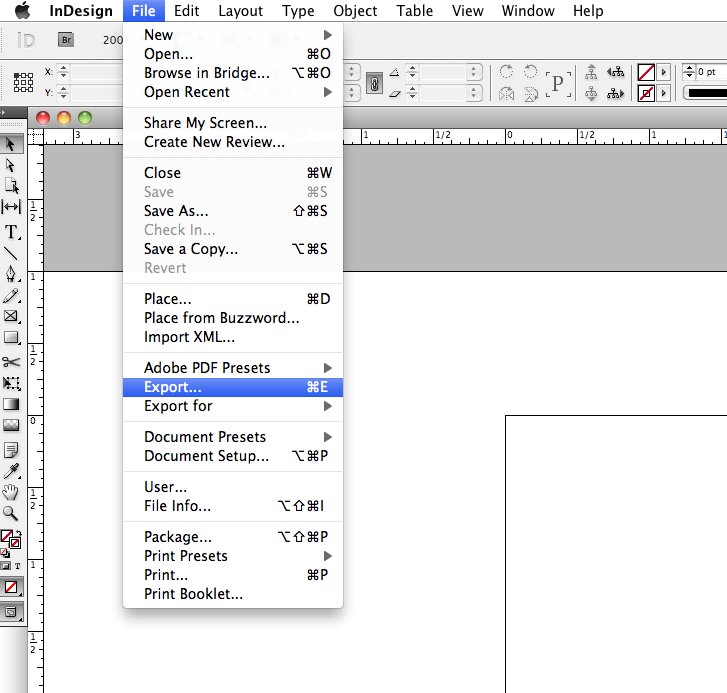Image resolution: width=727 pixels, height=693 pixels.
Task: Click the fill/stroke swatch in Tools panel
Action: point(11,539)
